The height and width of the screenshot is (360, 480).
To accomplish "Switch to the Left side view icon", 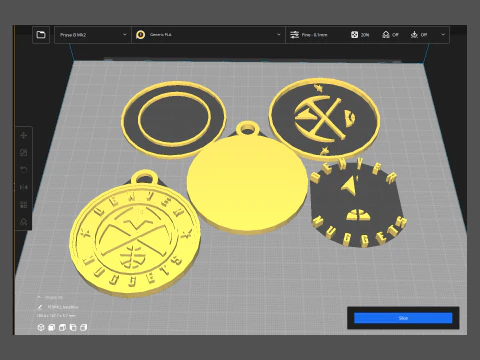I will [73, 328].
